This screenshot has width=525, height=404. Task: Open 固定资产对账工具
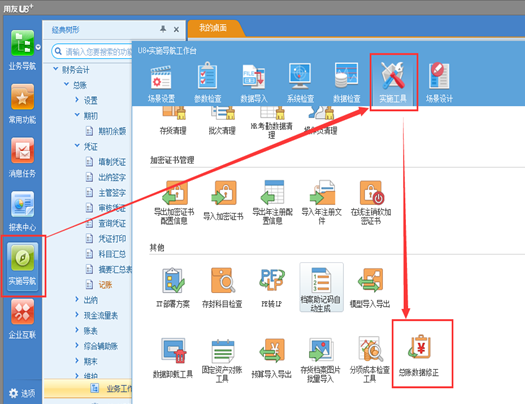click(x=222, y=360)
